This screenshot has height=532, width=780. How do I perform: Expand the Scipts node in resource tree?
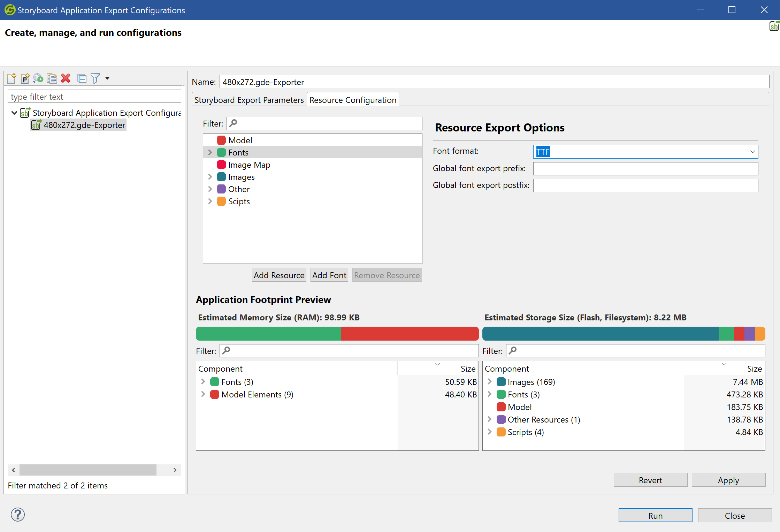[210, 201]
